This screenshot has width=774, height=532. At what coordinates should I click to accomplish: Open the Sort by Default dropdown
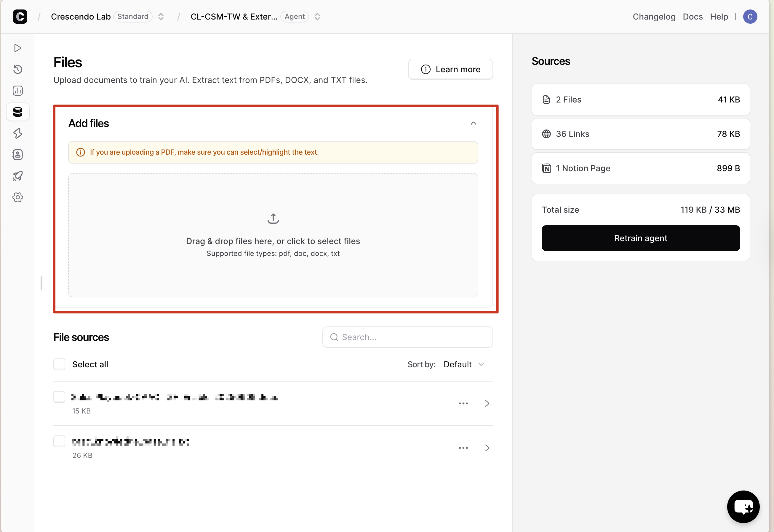(464, 364)
